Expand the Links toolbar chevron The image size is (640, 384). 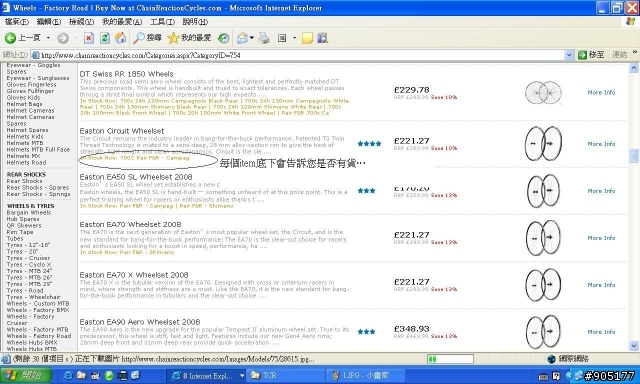[635, 52]
